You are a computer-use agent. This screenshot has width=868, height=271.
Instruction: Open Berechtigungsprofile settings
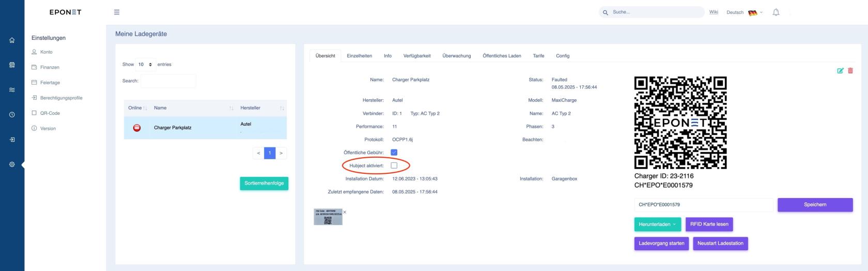pyautogui.click(x=57, y=98)
